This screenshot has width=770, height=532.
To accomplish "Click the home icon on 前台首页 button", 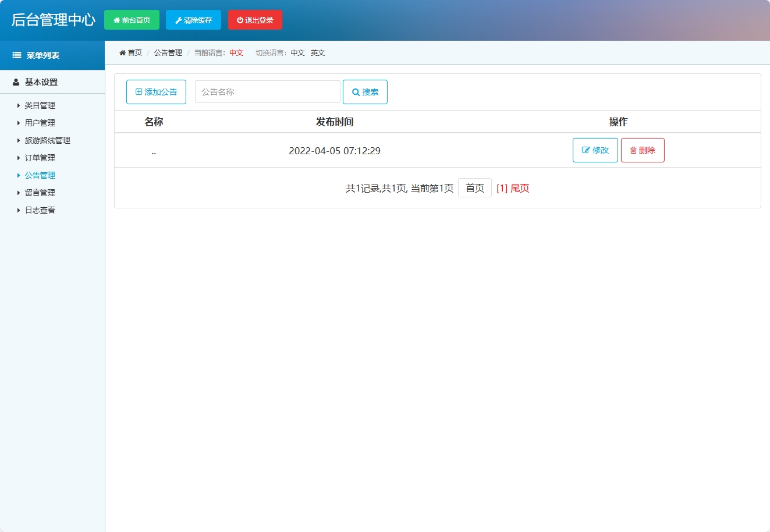I will (x=116, y=19).
